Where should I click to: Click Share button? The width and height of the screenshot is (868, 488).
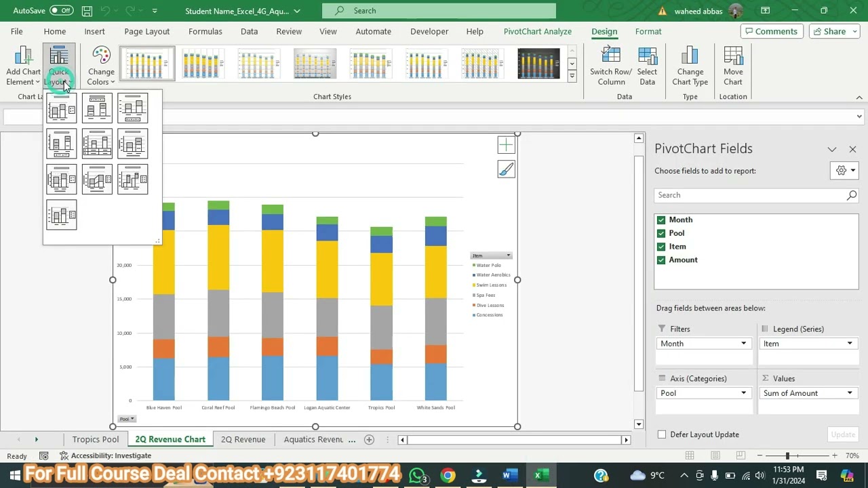(829, 31)
